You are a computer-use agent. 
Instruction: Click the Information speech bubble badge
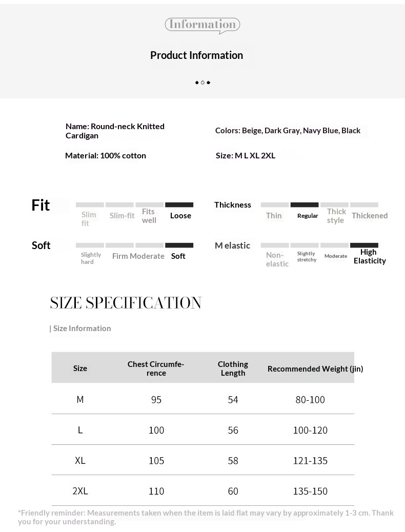[x=202, y=26]
